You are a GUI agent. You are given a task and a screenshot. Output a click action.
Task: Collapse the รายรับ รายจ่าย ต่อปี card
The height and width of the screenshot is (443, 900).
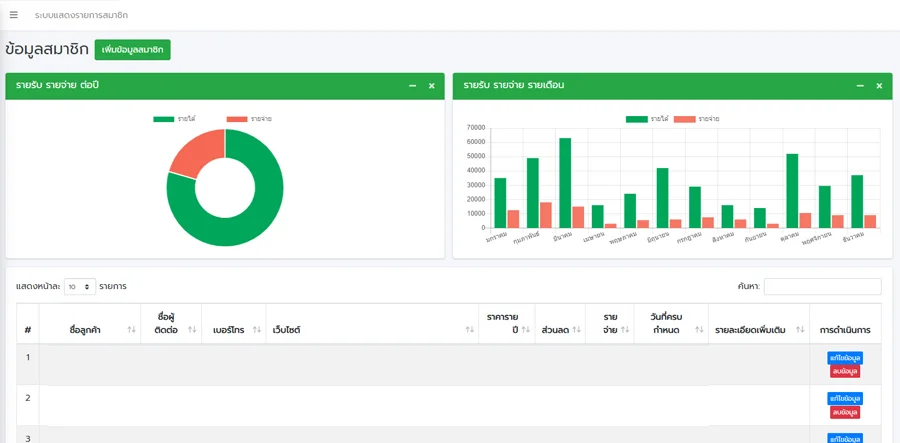[x=412, y=86]
